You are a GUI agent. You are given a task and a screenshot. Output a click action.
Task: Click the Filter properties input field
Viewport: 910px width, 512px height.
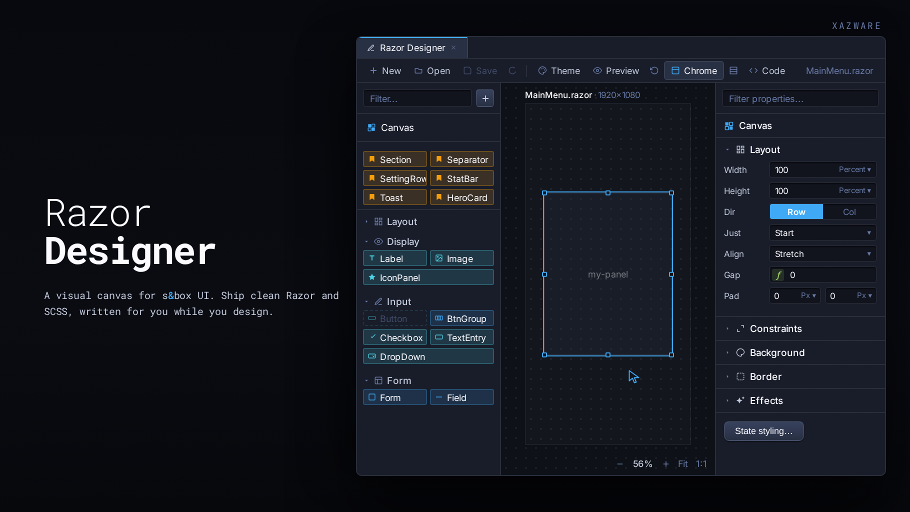click(x=800, y=99)
